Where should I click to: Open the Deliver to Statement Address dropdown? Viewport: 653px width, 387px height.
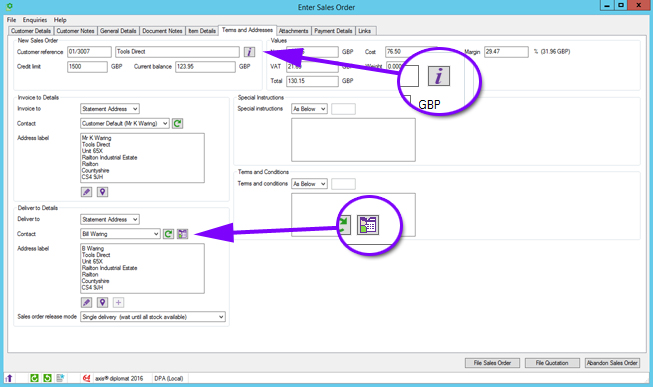tap(110, 219)
